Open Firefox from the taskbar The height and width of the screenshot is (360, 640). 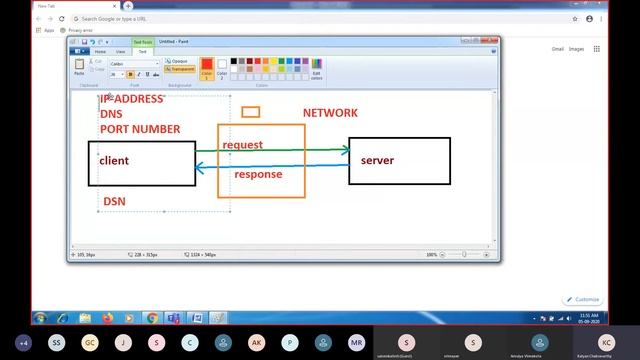[107, 318]
